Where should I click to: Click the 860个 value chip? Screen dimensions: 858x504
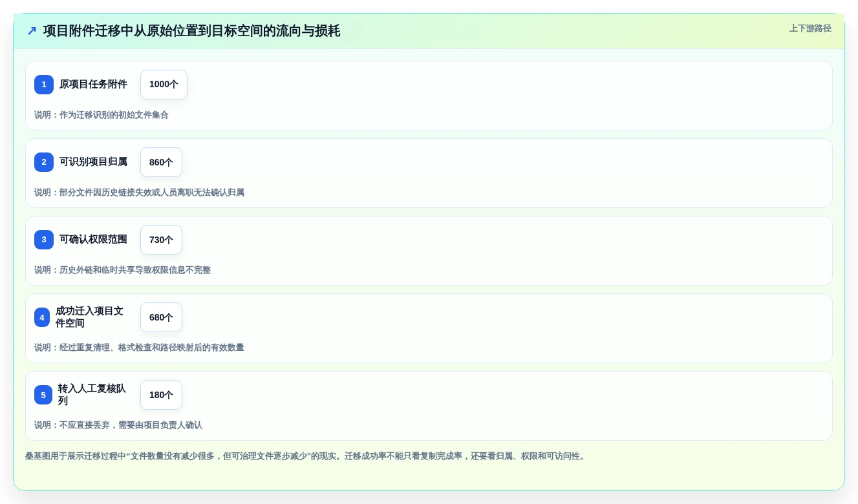click(161, 162)
